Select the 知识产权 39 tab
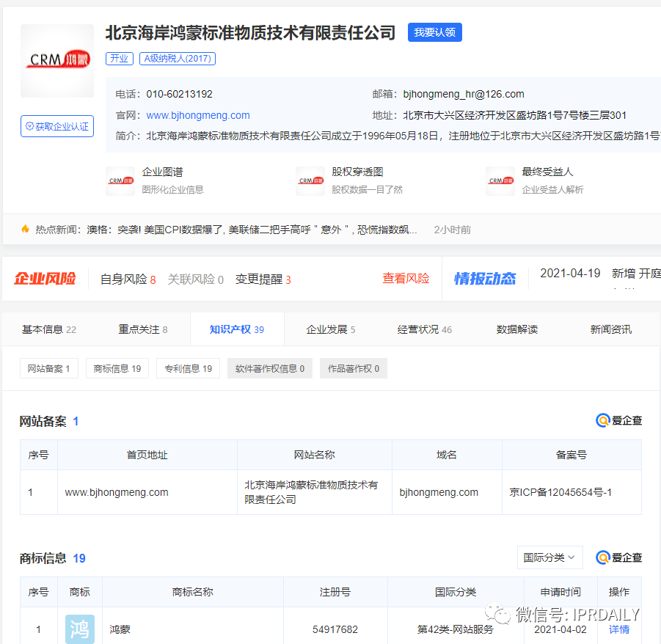This screenshot has height=644, width=661. click(x=237, y=329)
